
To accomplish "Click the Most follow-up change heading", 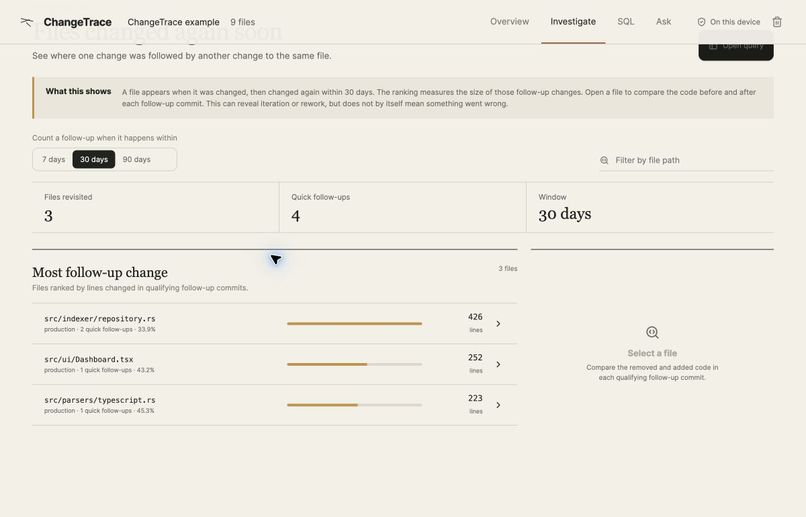I will (x=100, y=272).
